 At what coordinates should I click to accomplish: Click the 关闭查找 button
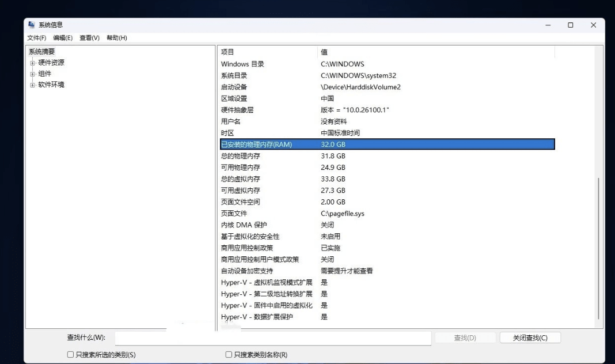pyautogui.click(x=530, y=338)
